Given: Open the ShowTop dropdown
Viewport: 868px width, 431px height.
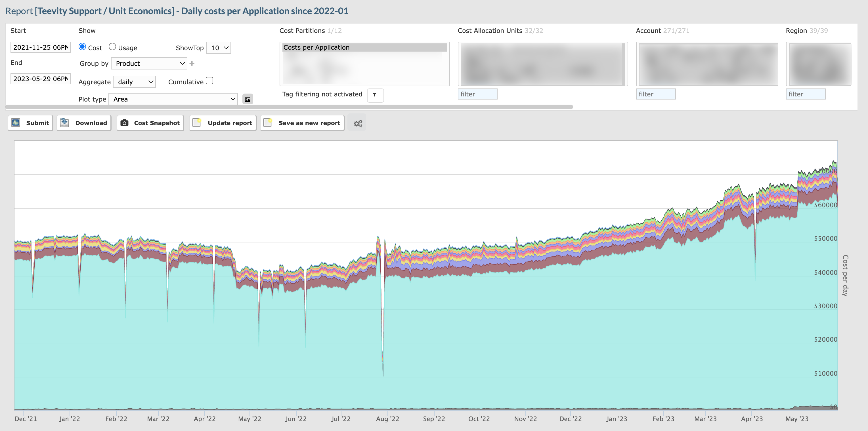Looking at the screenshot, I should click(218, 48).
